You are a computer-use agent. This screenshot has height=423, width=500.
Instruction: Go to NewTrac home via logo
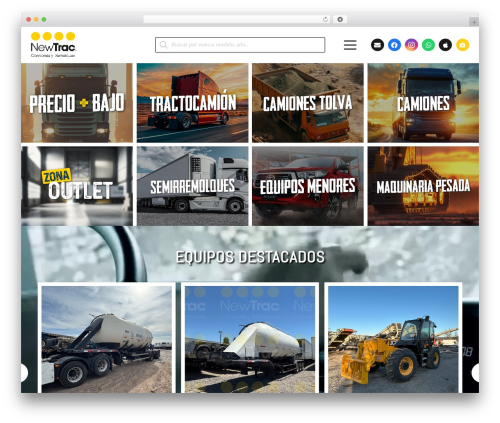[53, 45]
